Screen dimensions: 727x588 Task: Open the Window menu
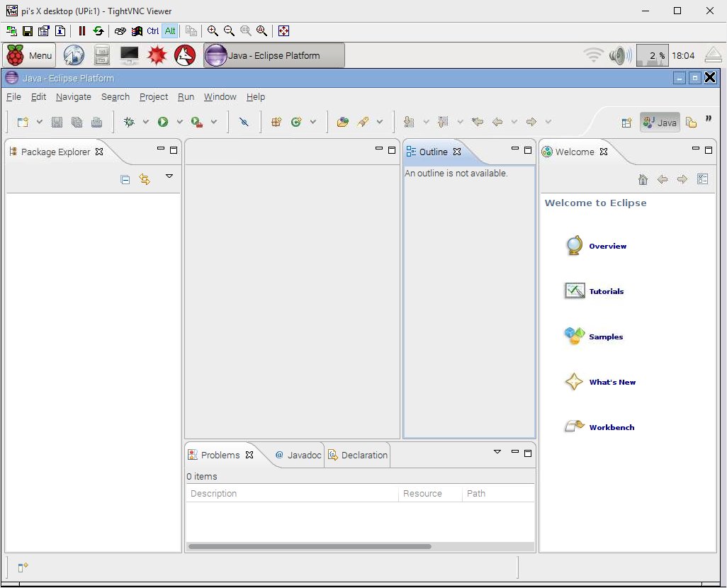220,96
